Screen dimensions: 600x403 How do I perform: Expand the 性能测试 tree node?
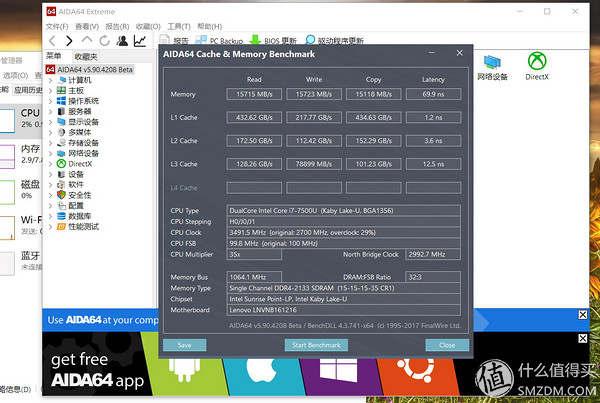click(52, 226)
